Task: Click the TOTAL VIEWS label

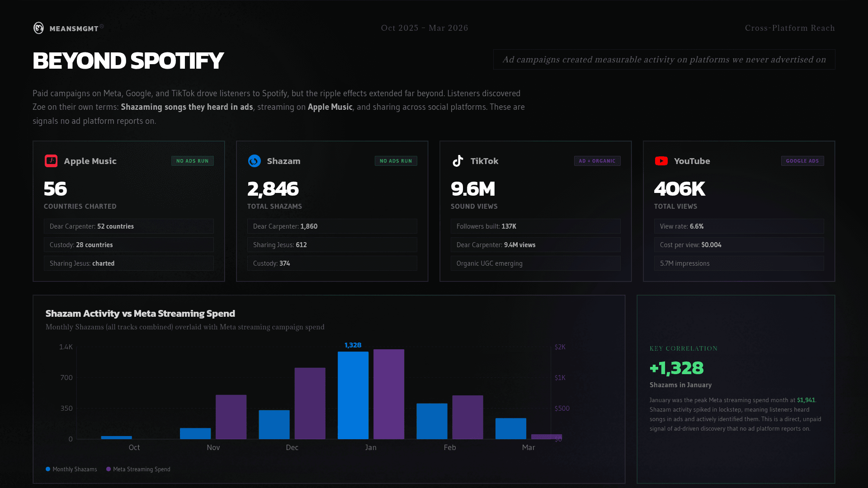Action: pos(675,206)
